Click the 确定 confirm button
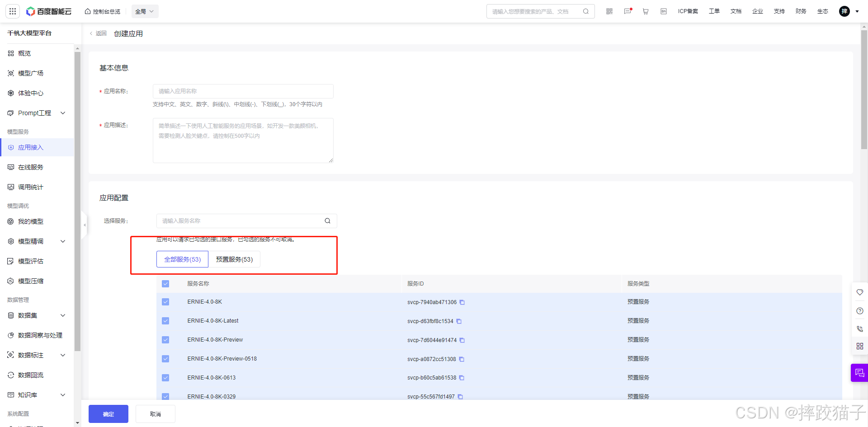868x427 pixels. (x=108, y=414)
